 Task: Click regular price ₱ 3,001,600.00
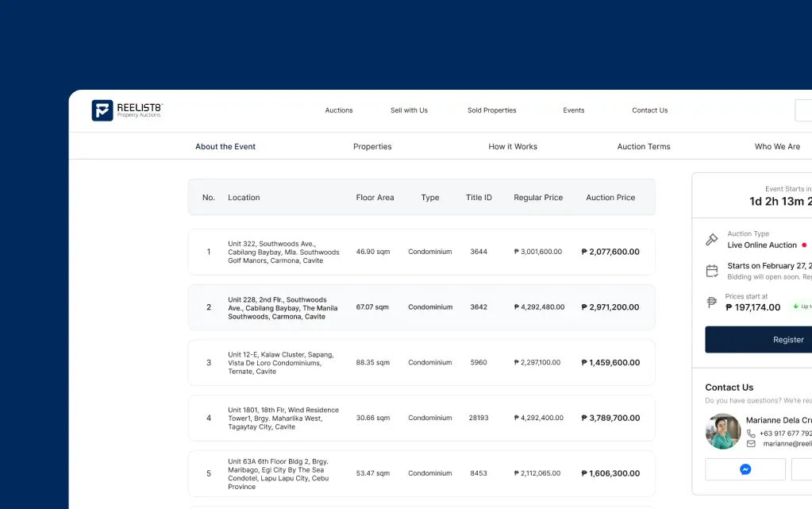(538, 252)
